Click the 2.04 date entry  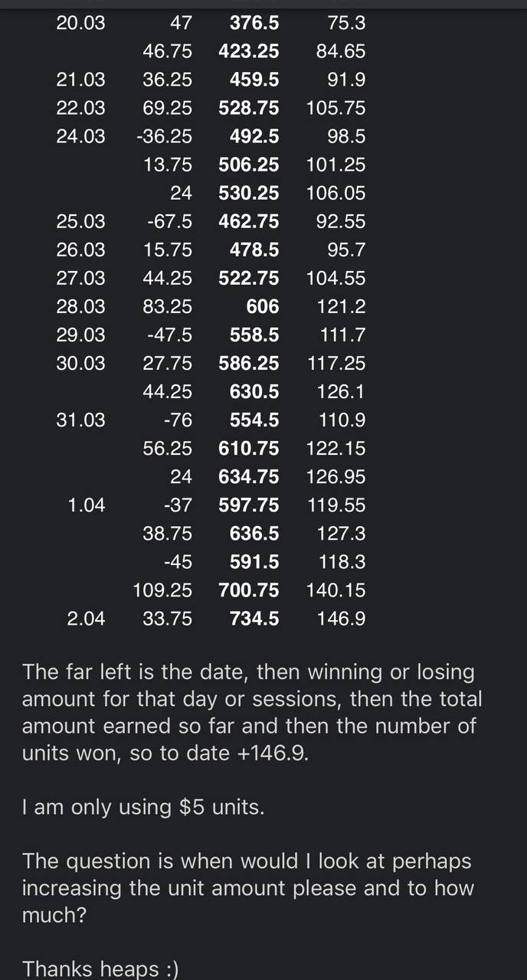86,619
